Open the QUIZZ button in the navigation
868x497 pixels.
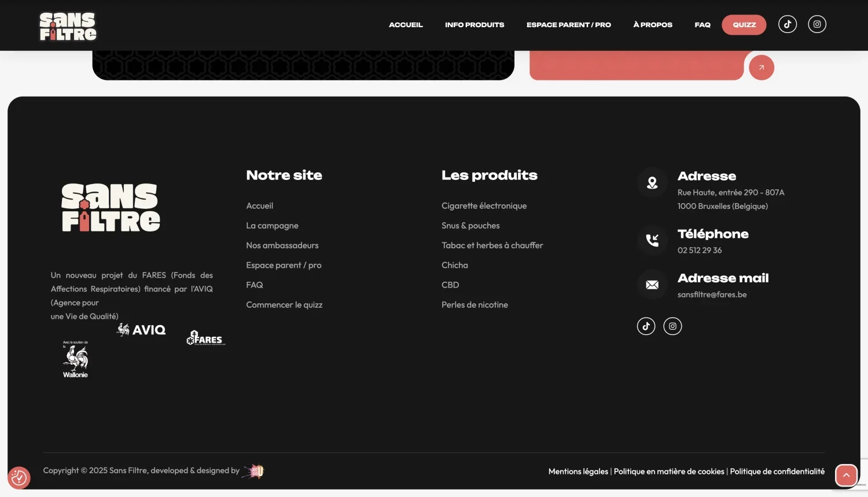click(x=744, y=24)
